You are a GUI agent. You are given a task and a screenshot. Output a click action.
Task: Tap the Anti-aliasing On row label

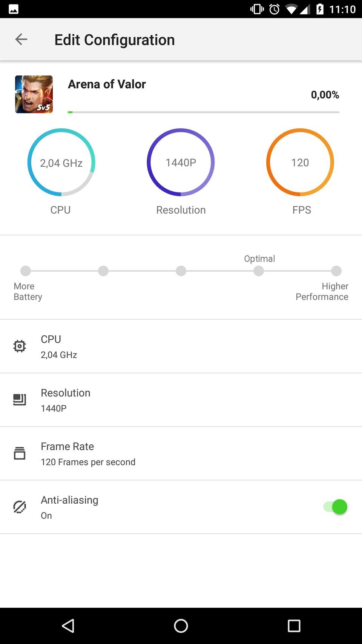[x=69, y=507]
